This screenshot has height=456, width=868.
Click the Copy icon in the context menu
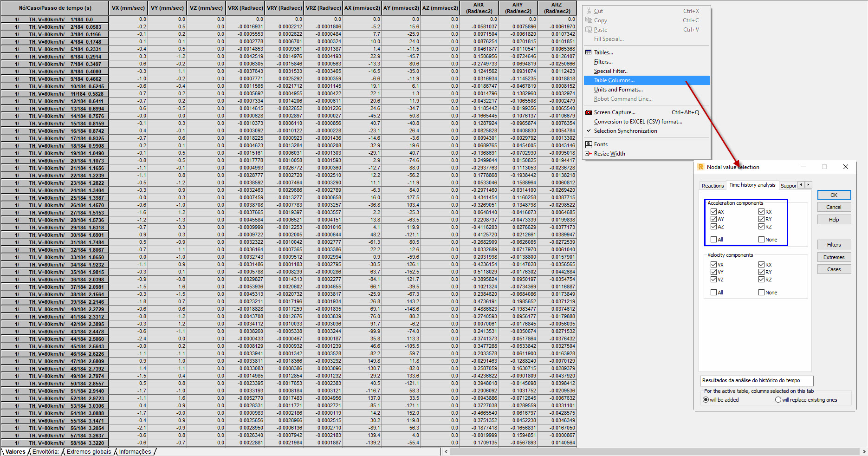tap(588, 20)
